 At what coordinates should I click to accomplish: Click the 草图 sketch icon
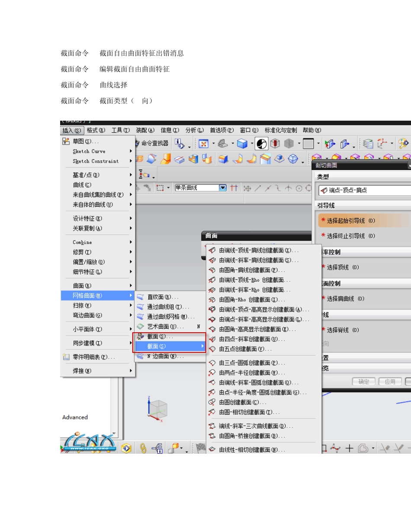pos(66,141)
